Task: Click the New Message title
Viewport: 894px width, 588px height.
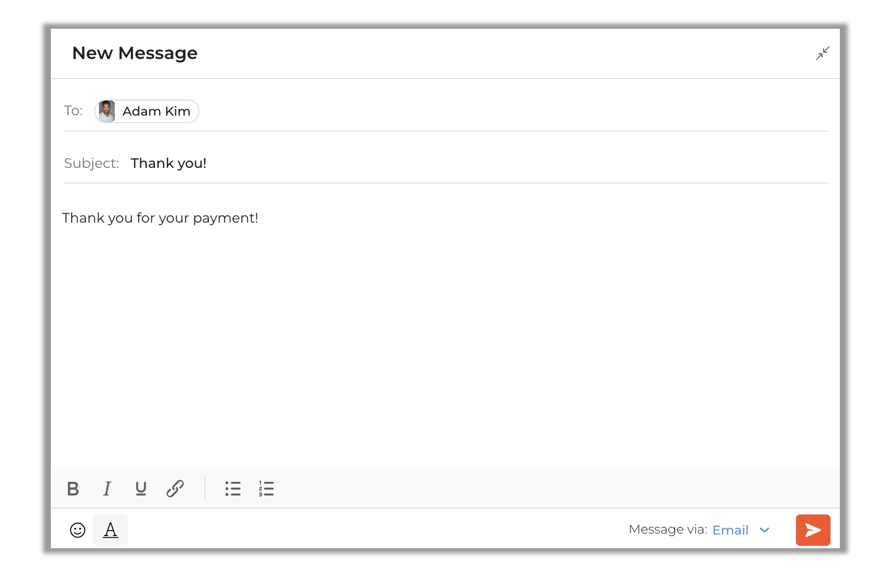Action: (x=135, y=53)
